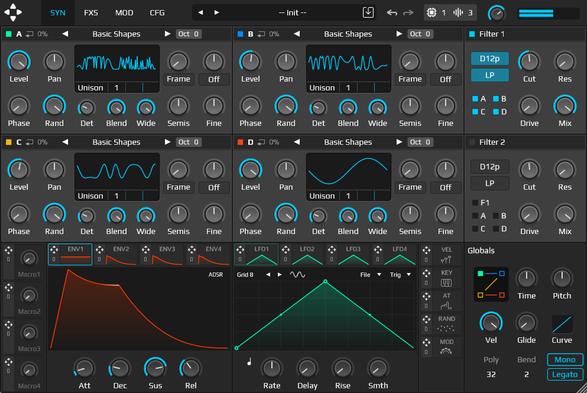
Task: Click Macro1 modulation drag handle
Action: [8, 250]
